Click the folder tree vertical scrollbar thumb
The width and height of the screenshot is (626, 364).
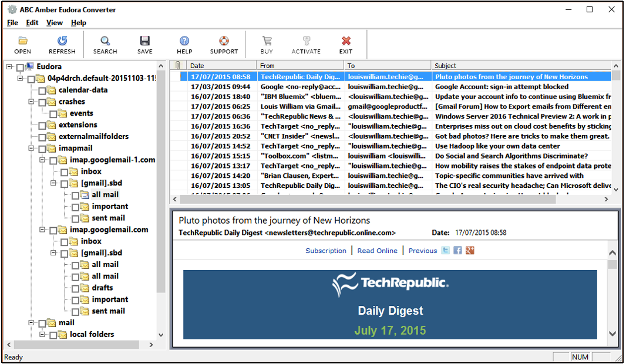click(161, 182)
